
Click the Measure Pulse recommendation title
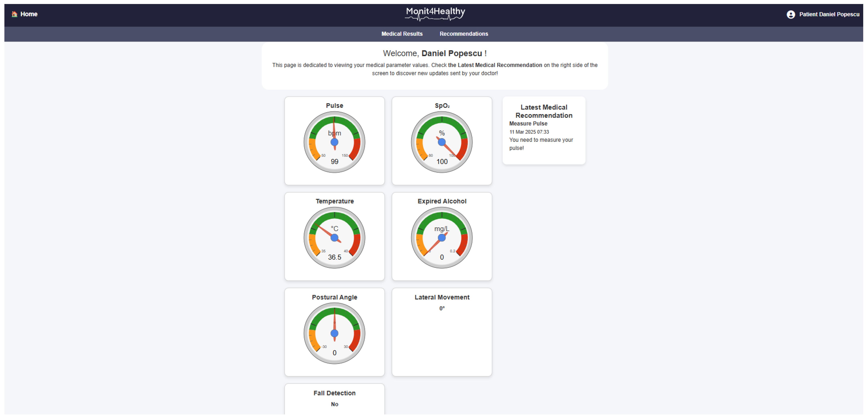[528, 124]
